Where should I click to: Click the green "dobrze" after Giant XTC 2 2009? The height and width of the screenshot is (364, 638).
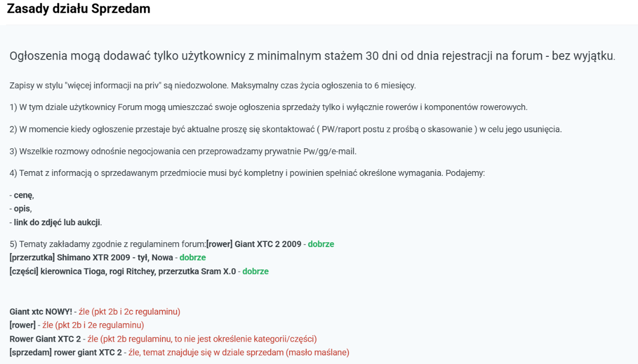coord(321,244)
